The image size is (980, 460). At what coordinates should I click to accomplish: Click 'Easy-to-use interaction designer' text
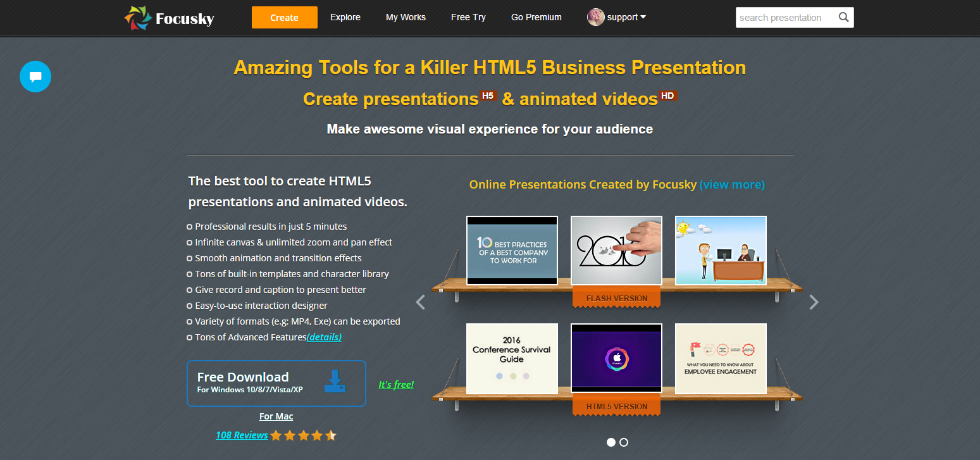(261, 306)
